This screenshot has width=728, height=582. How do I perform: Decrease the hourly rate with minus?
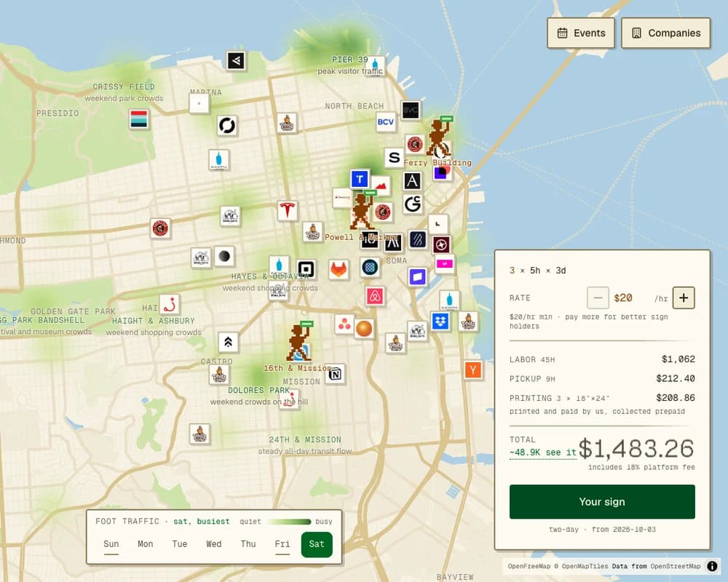click(598, 298)
